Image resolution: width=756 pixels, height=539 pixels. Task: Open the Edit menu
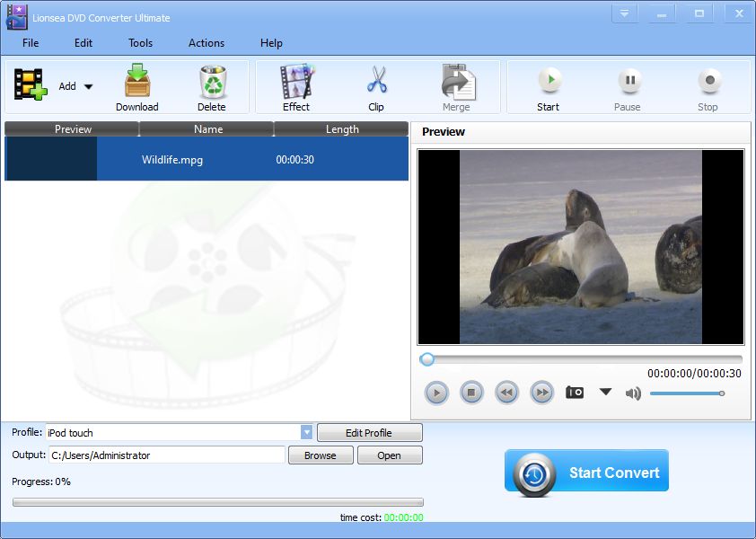tap(83, 43)
